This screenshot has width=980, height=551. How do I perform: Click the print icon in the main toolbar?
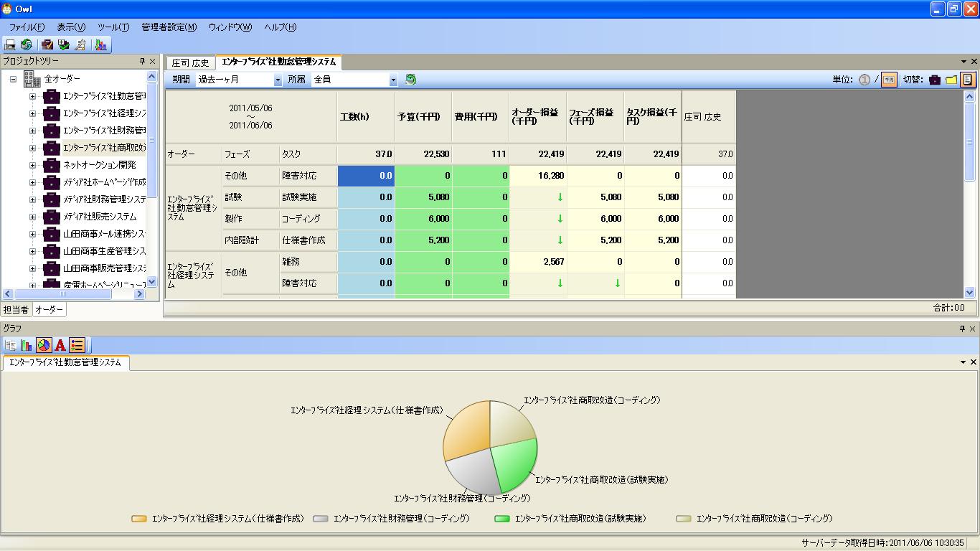[x=11, y=44]
